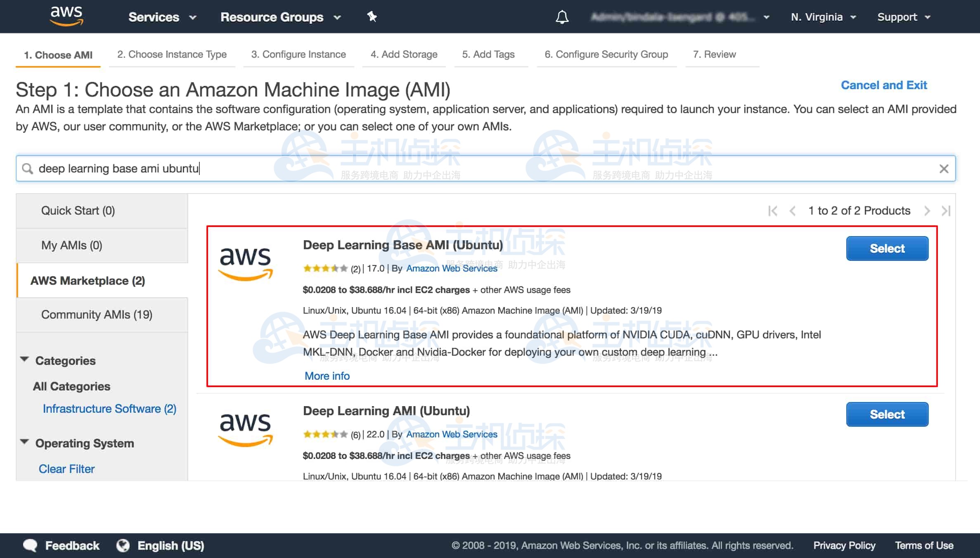Click the Feedback speech bubble icon

point(30,545)
